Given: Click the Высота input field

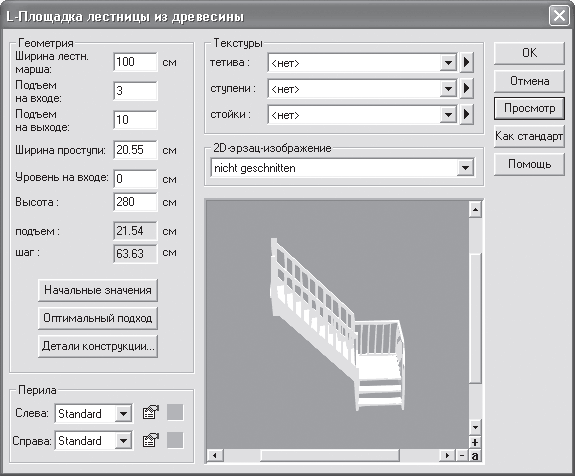Looking at the screenshot, I should (x=135, y=202).
